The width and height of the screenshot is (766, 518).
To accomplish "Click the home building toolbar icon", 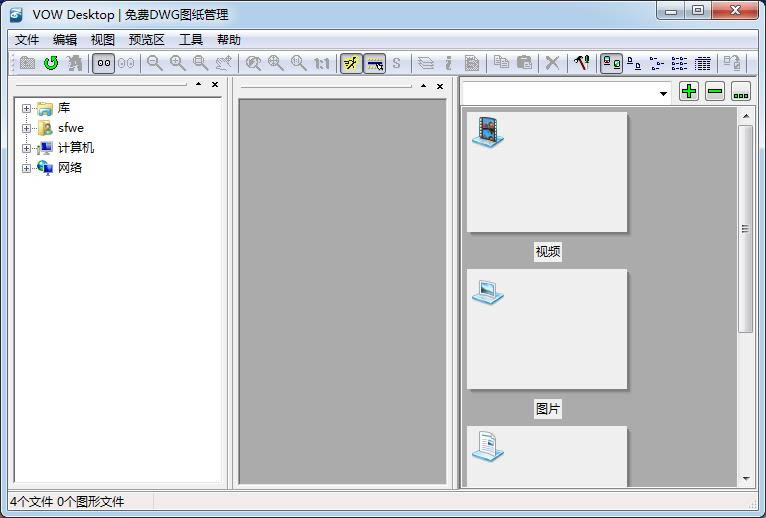I will pos(74,63).
